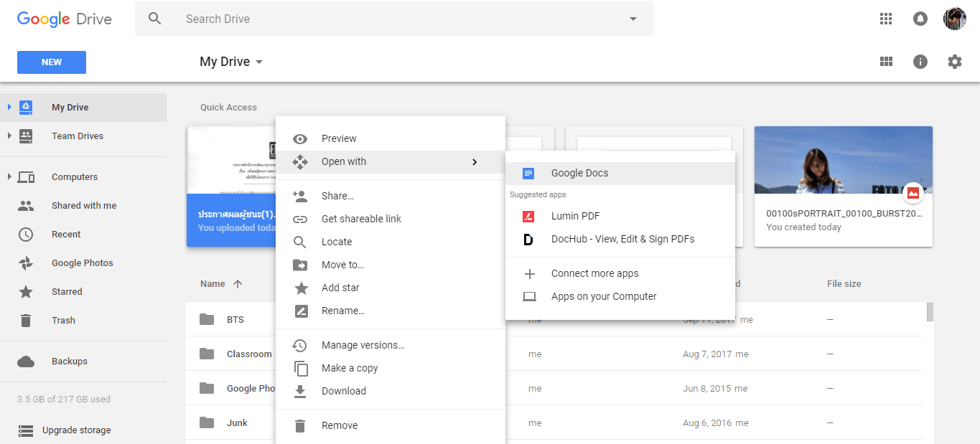Viewport: 980px width, 444px height.
Task: Open Drive settings gear
Action: click(x=954, y=62)
